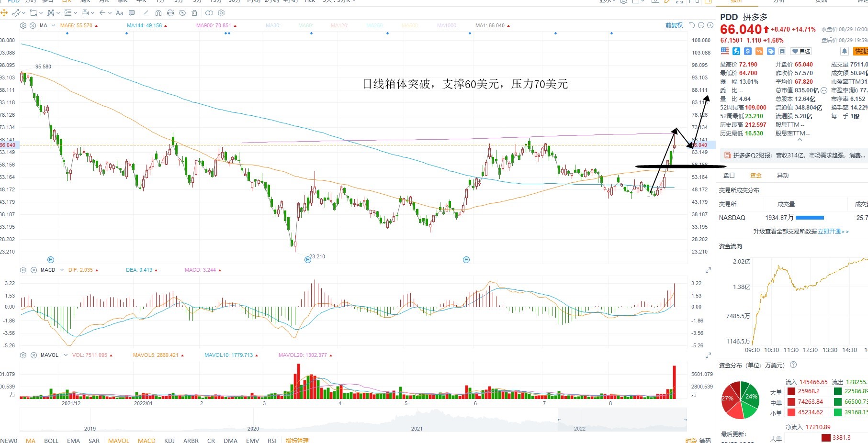Open the drawing tools settings gear
The height and width of the screenshot is (443, 868).
(221, 13)
